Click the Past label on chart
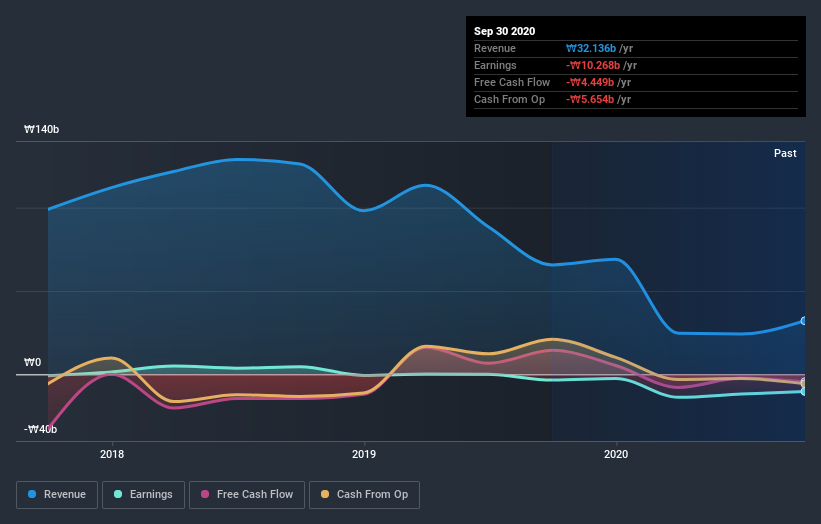Screen dimensions: 821x524 tap(785, 153)
